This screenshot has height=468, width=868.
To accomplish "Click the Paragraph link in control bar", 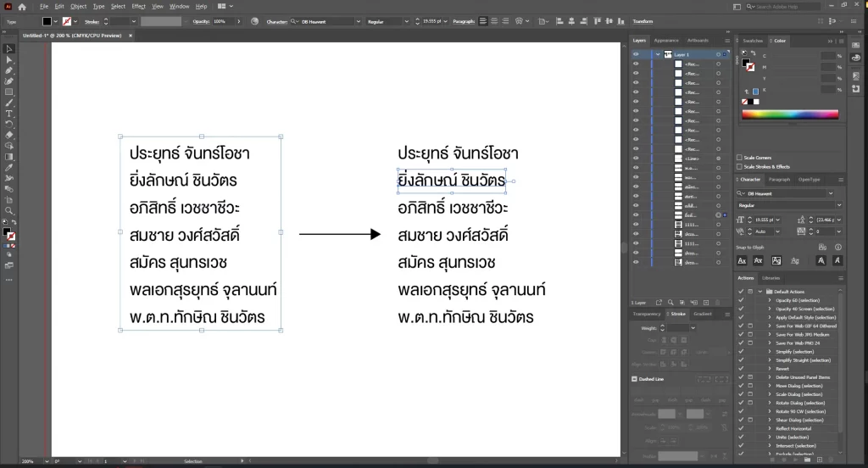I will 464,21.
